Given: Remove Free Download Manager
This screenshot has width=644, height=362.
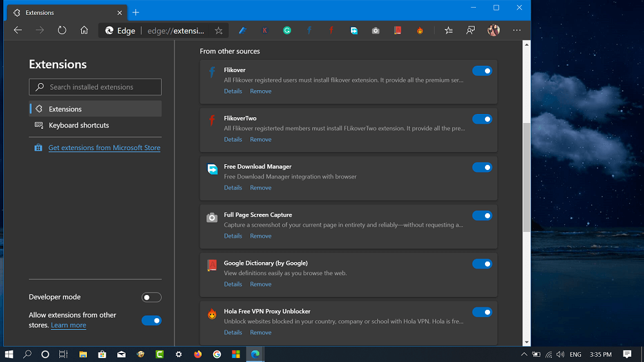Looking at the screenshot, I should 261,188.
